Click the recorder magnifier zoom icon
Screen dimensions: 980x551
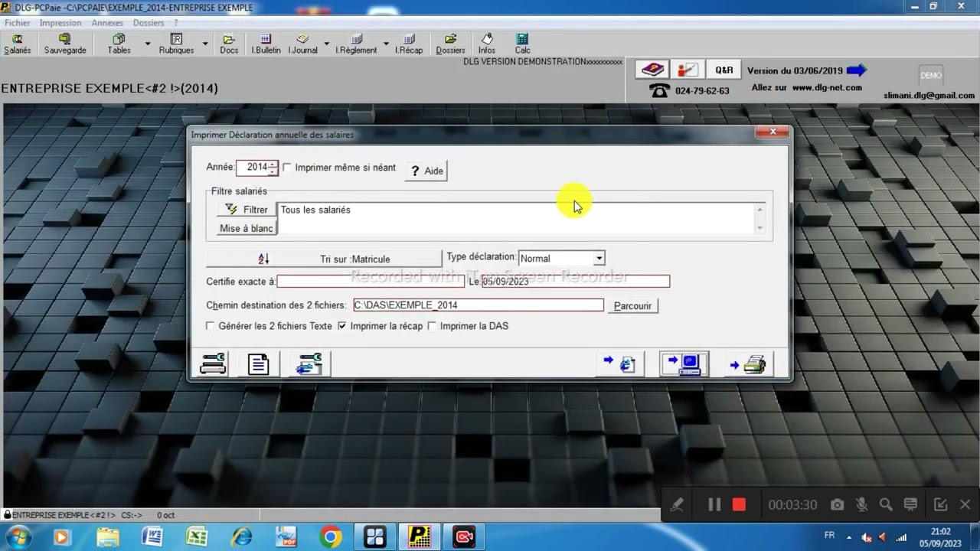(886, 504)
